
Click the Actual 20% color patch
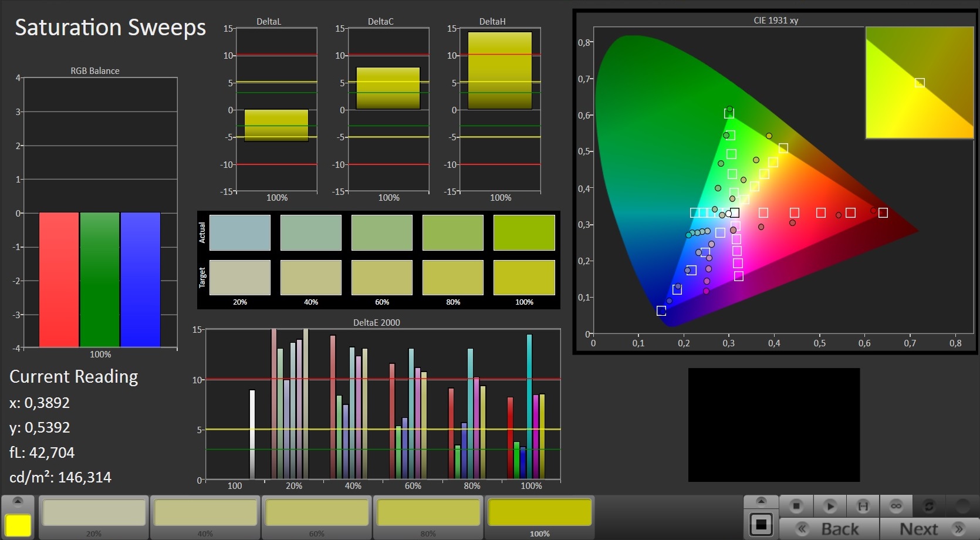click(240, 232)
